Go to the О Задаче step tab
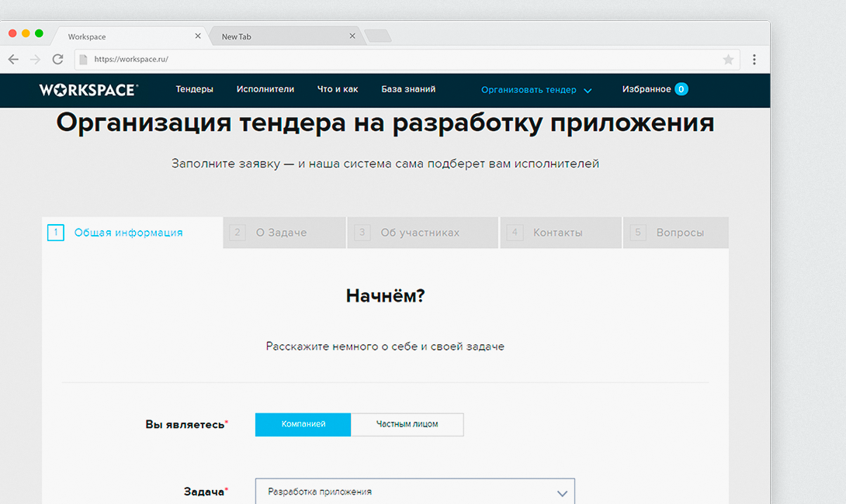Viewport: 846px width, 504px height. [x=284, y=233]
